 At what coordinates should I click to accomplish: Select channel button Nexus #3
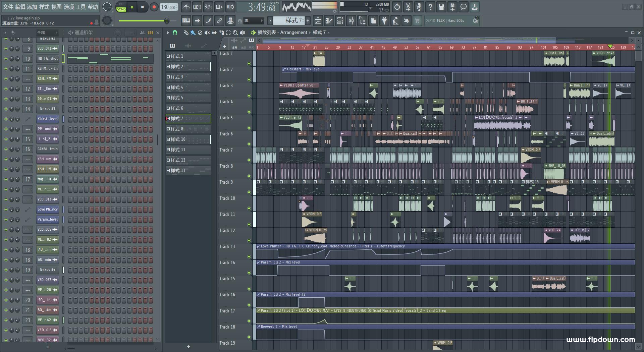click(x=47, y=109)
